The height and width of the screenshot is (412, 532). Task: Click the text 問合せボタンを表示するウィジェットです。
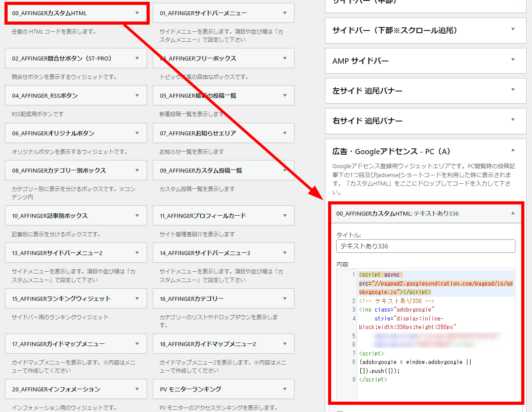[x=65, y=77]
